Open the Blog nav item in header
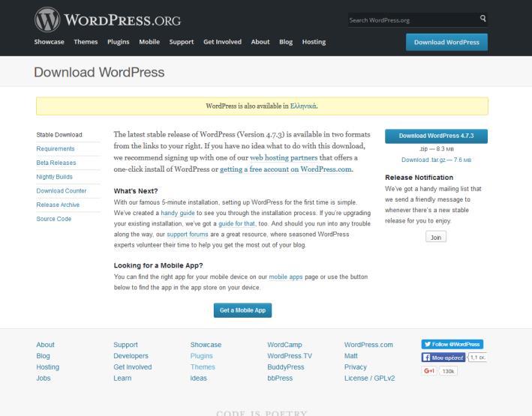The height and width of the screenshot is (416, 532). click(x=286, y=42)
